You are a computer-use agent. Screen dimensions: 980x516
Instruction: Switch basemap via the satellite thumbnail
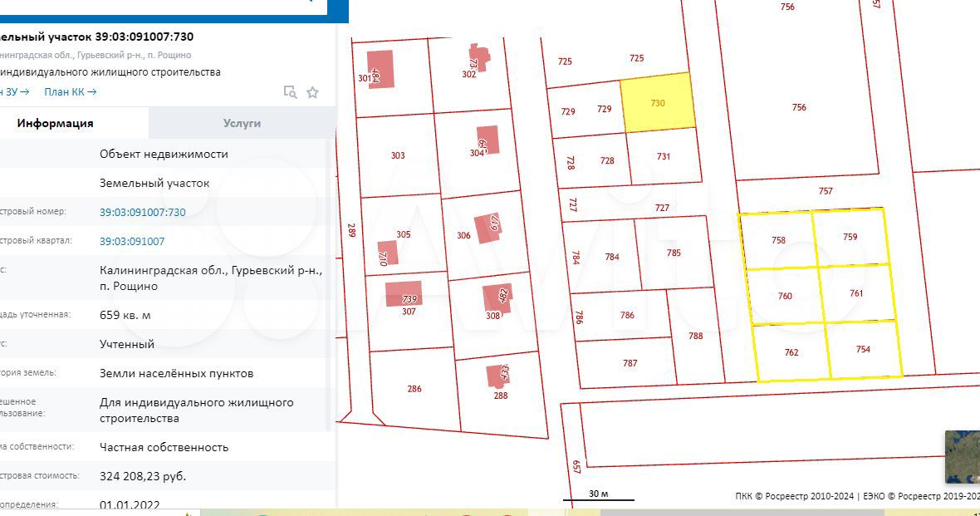tap(963, 456)
